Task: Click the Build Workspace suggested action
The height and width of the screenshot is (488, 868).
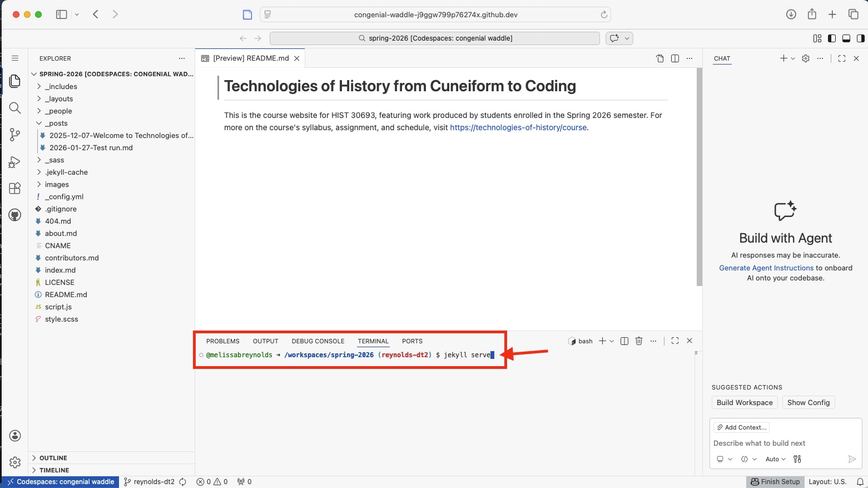Action: pos(744,402)
